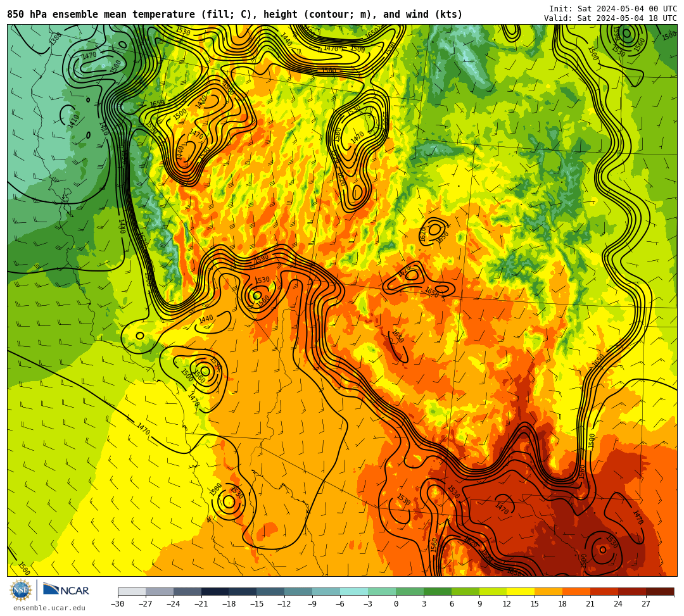Click the -21 colorbar tick label
The width and height of the screenshot is (684, 616).
pyautogui.click(x=201, y=604)
